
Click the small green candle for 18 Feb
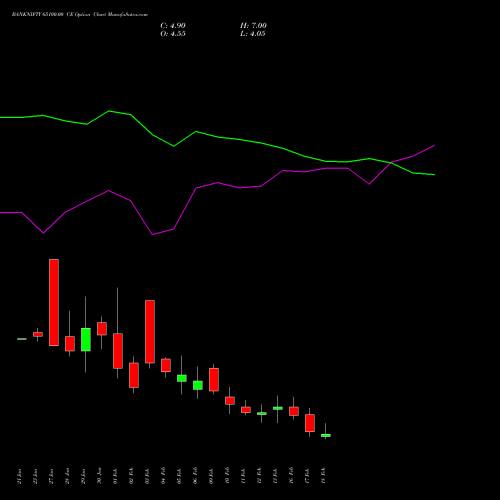coord(326,435)
